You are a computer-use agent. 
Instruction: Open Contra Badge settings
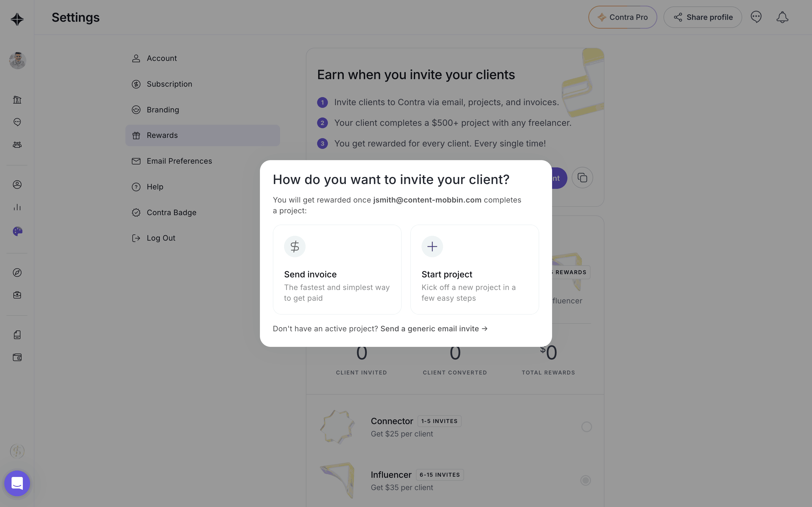coord(171,212)
